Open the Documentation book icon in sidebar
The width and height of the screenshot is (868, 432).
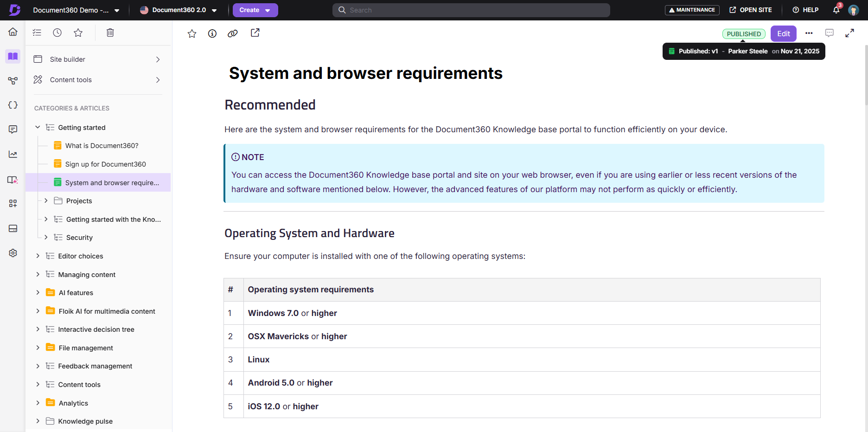tap(13, 56)
